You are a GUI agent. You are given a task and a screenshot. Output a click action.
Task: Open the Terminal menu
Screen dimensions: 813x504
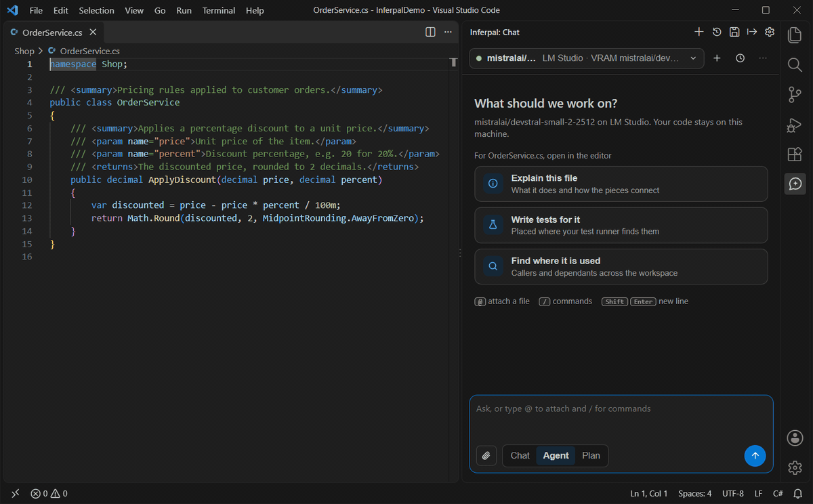(x=219, y=10)
